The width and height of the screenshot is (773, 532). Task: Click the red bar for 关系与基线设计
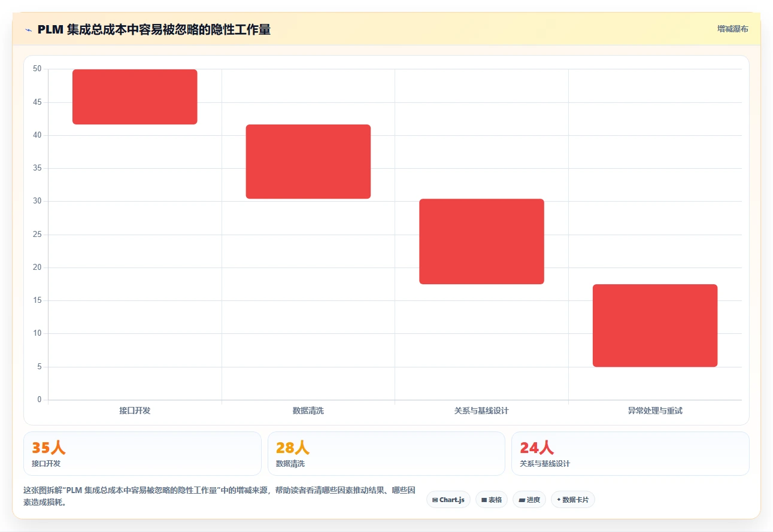[x=481, y=241]
